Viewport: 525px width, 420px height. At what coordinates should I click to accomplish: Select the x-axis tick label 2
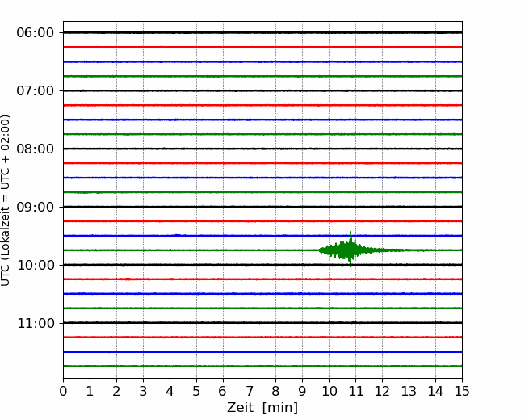(x=116, y=391)
